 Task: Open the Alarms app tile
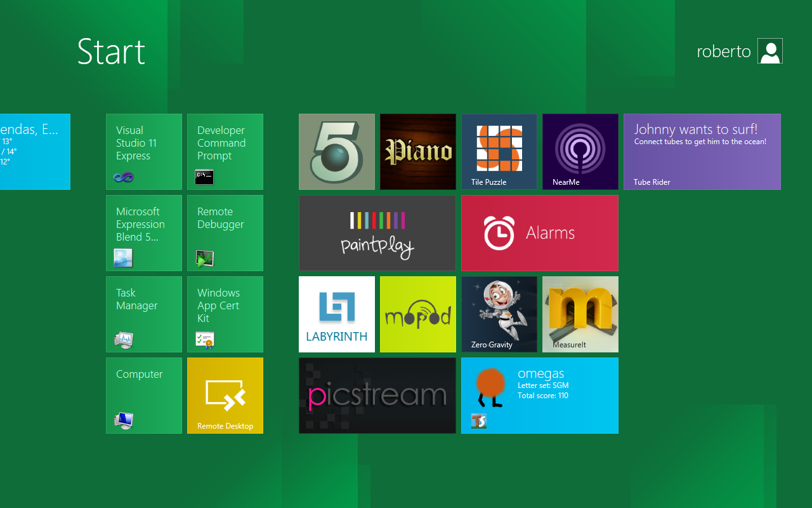coord(540,233)
